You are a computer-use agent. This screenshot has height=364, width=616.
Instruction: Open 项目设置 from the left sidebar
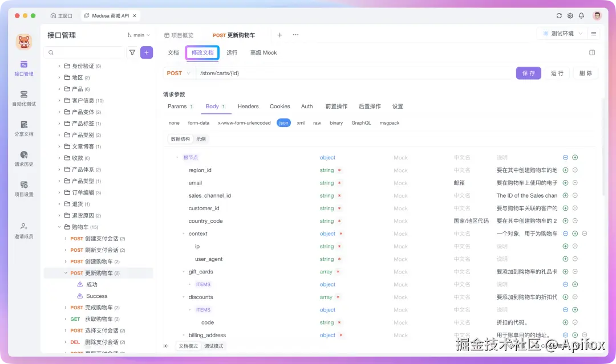click(x=23, y=189)
